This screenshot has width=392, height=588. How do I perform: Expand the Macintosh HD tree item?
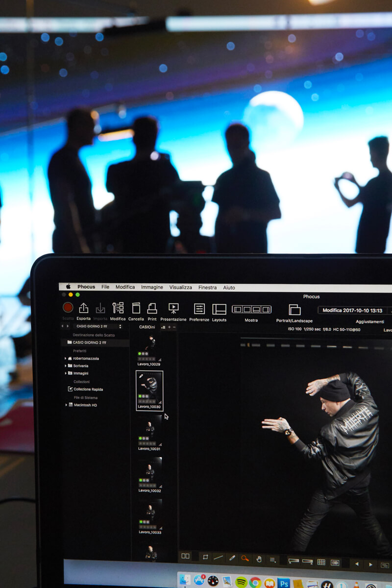pos(66,405)
